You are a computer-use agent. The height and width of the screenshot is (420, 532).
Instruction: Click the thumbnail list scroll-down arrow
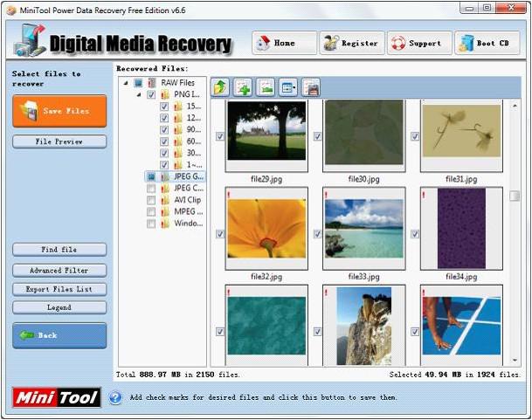515,361
